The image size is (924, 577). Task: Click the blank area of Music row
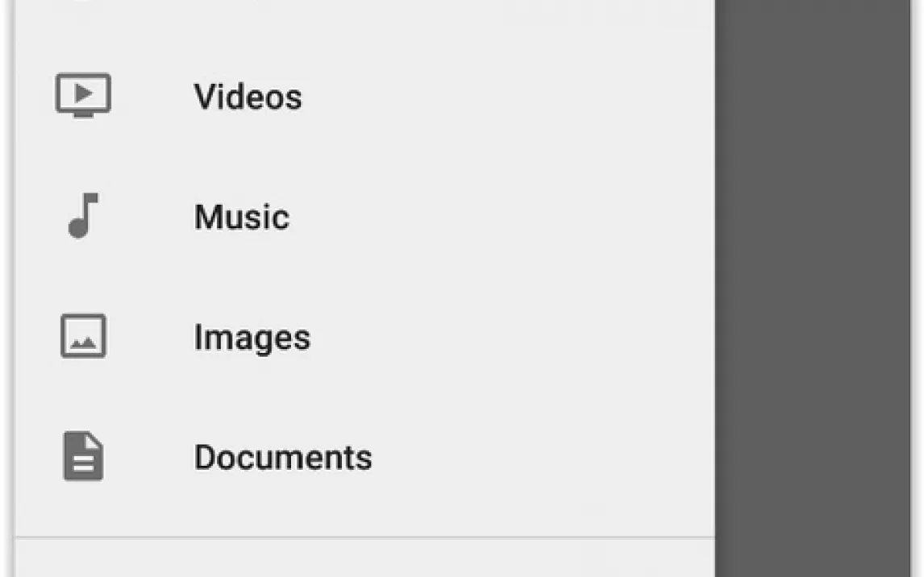click(x=501, y=217)
